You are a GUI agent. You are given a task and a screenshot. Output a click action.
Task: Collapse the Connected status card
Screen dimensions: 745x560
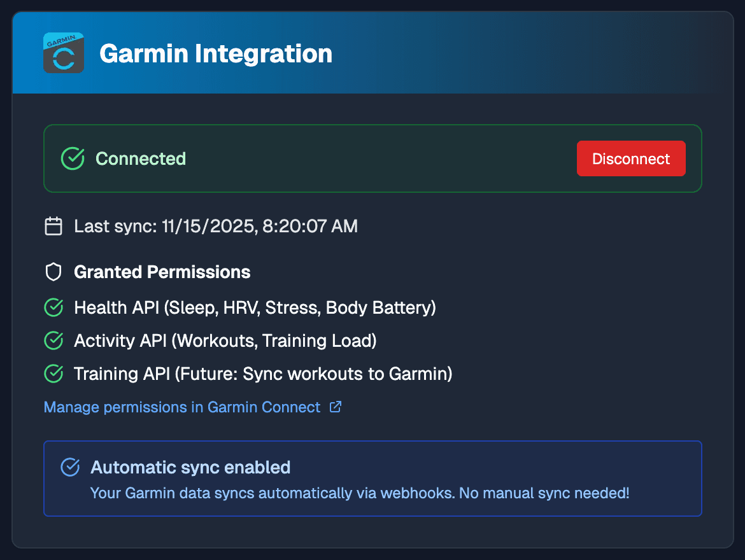[372, 158]
